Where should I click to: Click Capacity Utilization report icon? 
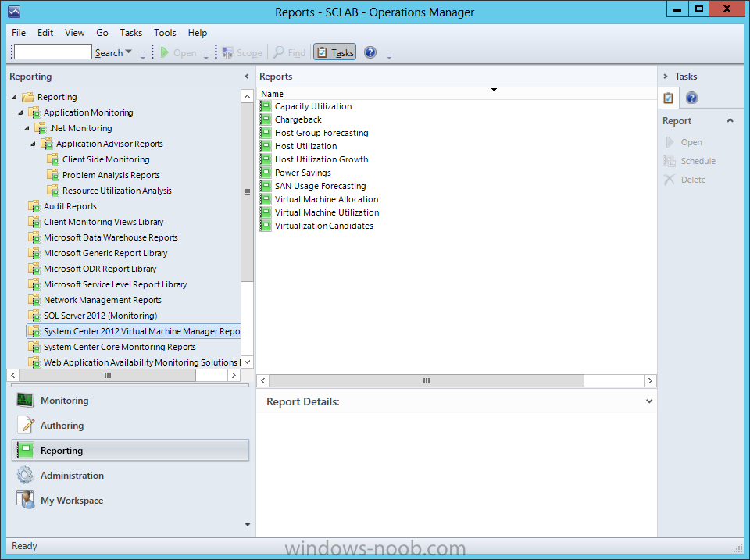[266, 106]
